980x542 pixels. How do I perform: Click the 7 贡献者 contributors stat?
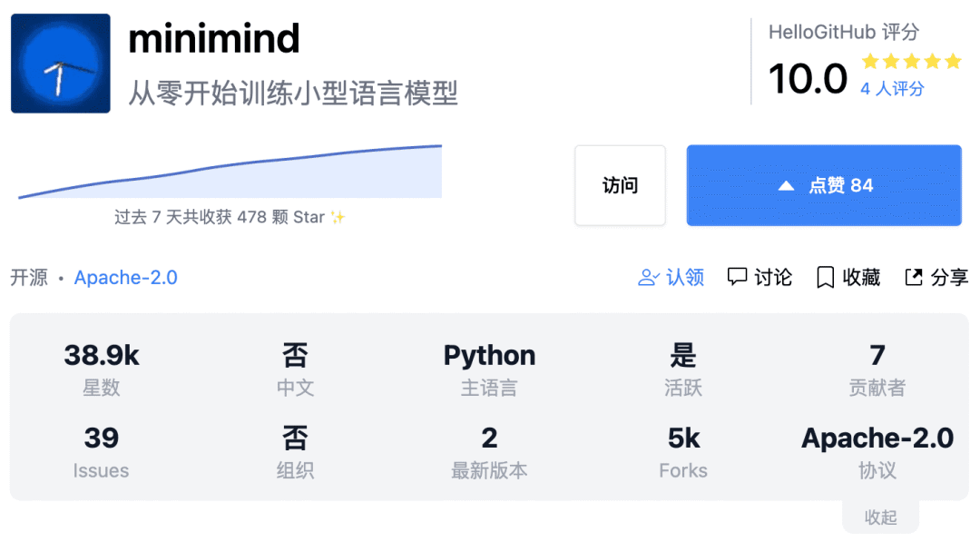coord(877,369)
